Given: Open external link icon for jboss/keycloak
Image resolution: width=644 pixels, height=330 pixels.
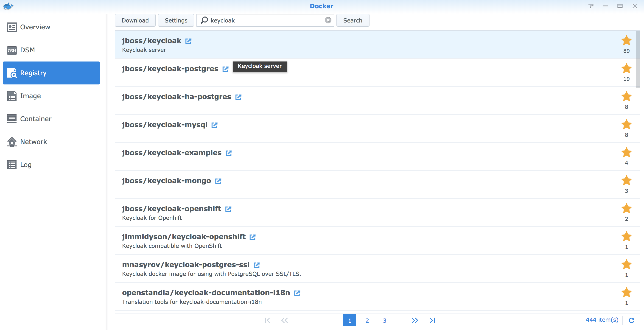Looking at the screenshot, I should (188, 41).
